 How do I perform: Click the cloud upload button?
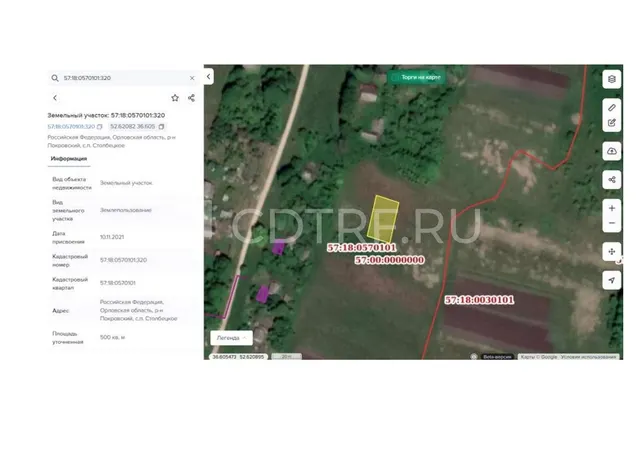click(x=611, y=151)
